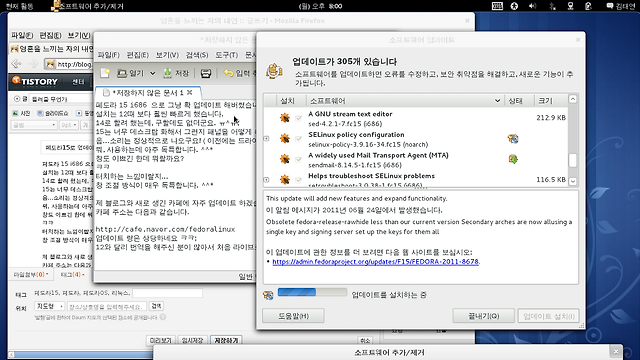Click the update installation progress bar
This screenshot has width=640, height=360.
312,292
